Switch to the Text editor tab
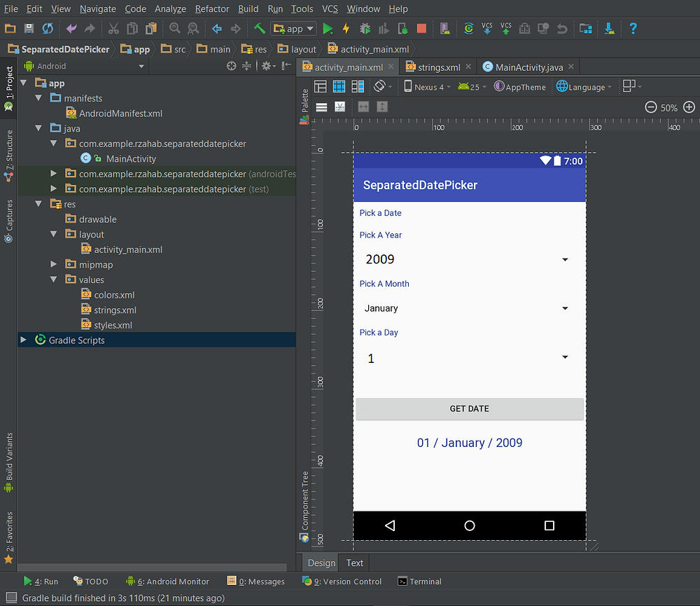This screenshot has height=606, width=700. (355, 563)
